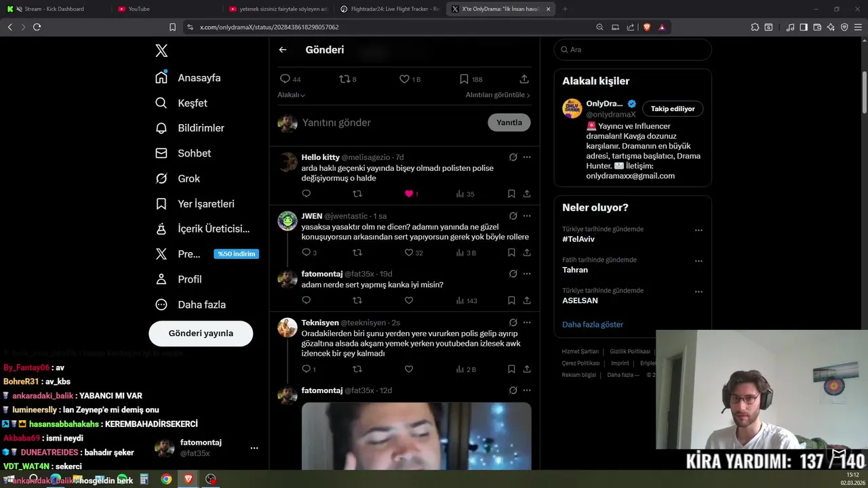The width and height of the screenshot is (868, 488).
Task: Open Grok from the sidebar
Action: 178,178
